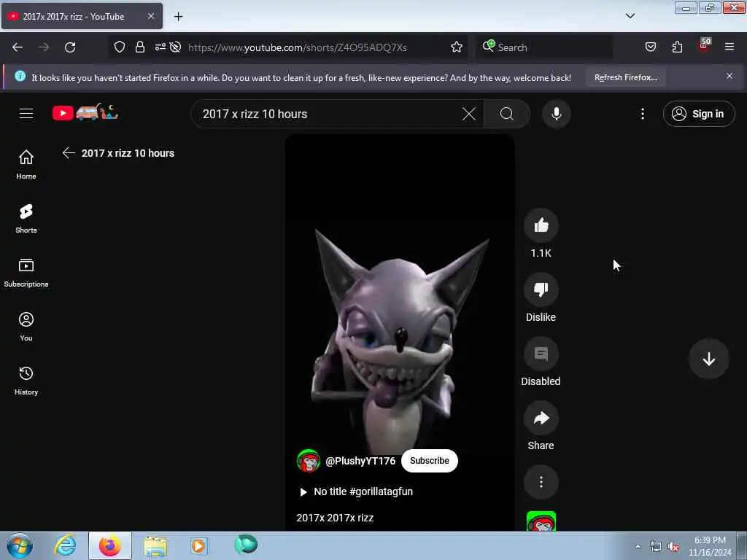Viewport: 747px width, 560px height.
Task: Open more actions menu beside the short
Action: (541, 482)
